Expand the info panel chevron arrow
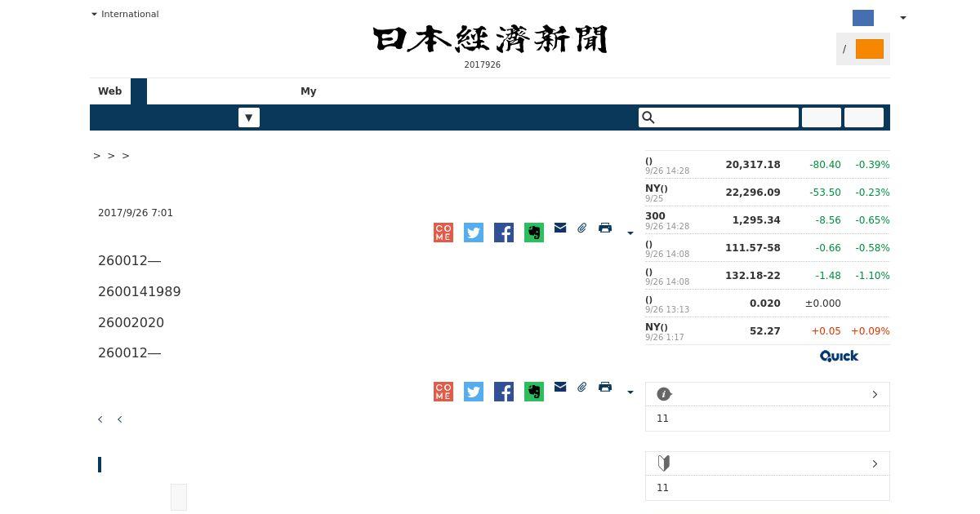 [875, 394]
